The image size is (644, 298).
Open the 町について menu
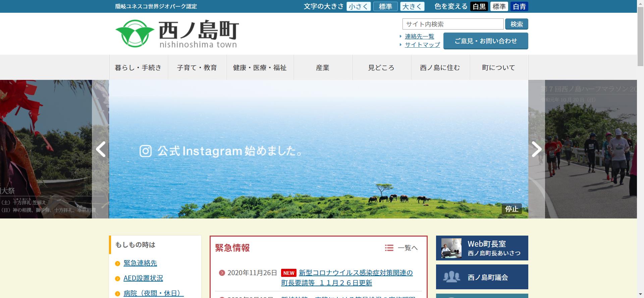(x=499, y=67)
